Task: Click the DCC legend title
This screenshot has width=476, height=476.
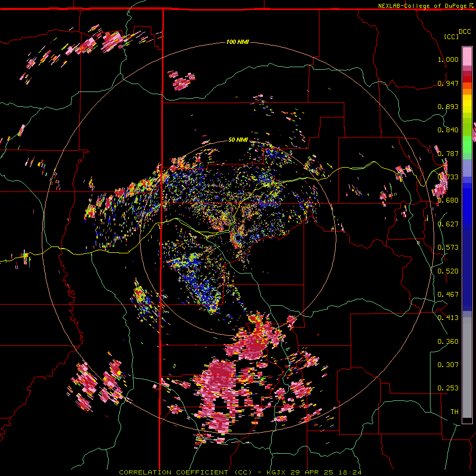Action: coord(464,32)
